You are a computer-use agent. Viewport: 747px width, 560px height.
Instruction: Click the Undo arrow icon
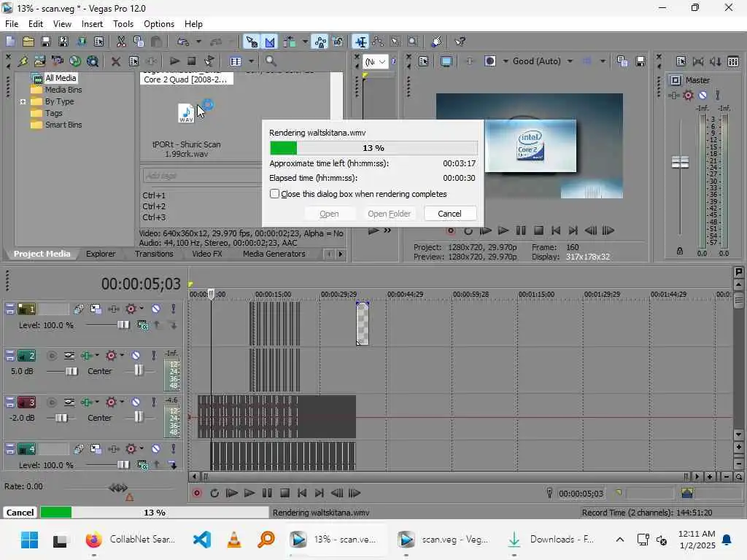pos(183,42)
